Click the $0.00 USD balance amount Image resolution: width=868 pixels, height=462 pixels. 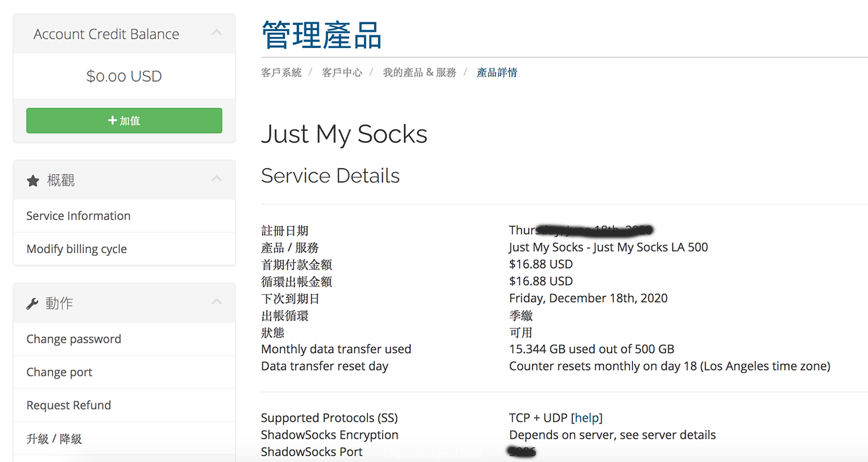[x=124, y=76]
